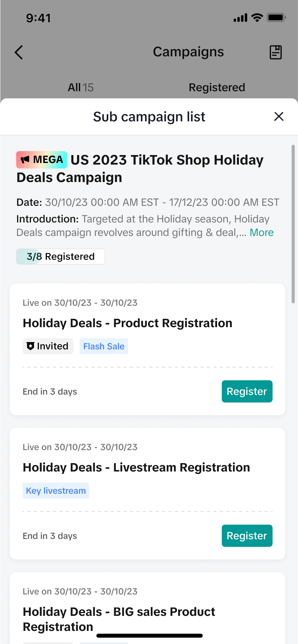
Task: Switch to the All campaigns tab
Action: 81,87
